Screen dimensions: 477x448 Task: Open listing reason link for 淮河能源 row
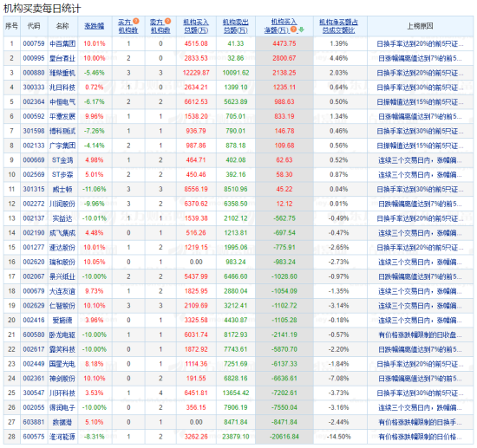click(420, 437)
